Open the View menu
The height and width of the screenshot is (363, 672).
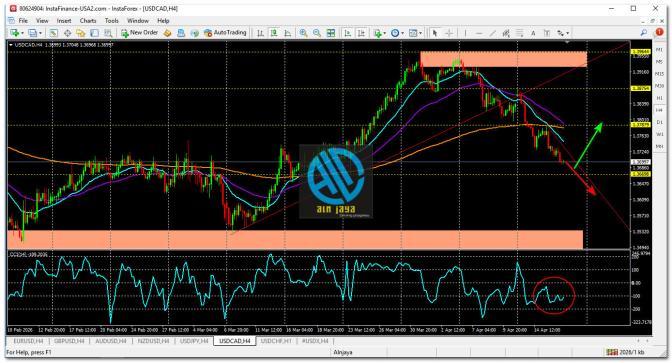pos(42,21)
